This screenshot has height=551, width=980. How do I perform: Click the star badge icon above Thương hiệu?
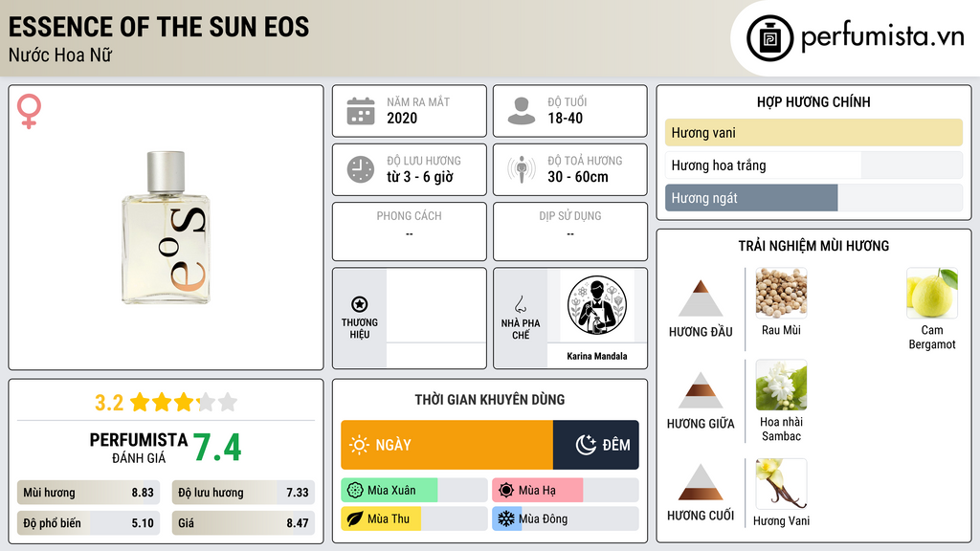click(360, 304)
